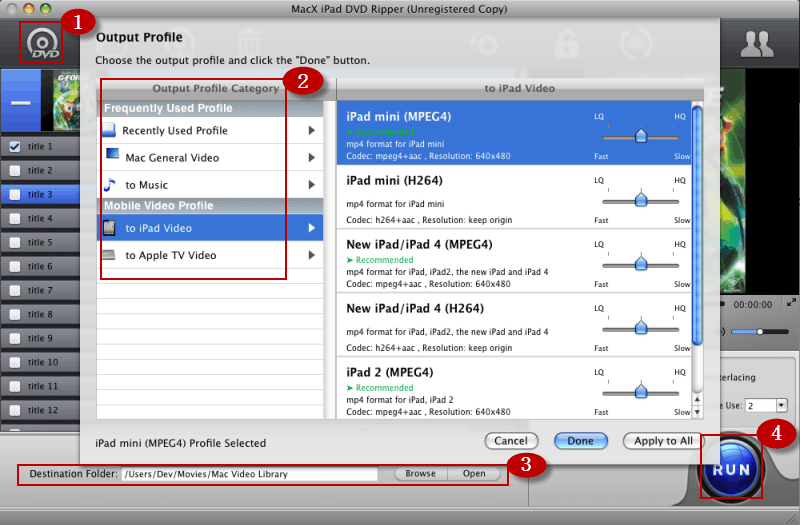Click the Mac General Video monitor icon
The image size is (800, 525).
click(x=112, y=155)
